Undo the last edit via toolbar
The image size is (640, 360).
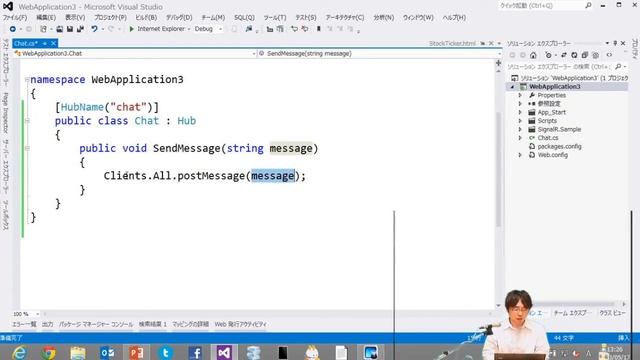click(x=94, y=29)
